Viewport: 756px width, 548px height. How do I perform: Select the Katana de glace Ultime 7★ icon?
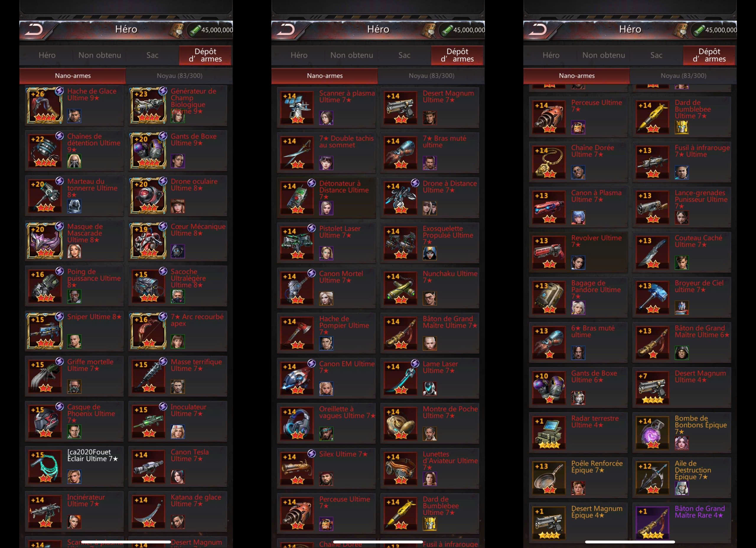click(x=148, y=512)
